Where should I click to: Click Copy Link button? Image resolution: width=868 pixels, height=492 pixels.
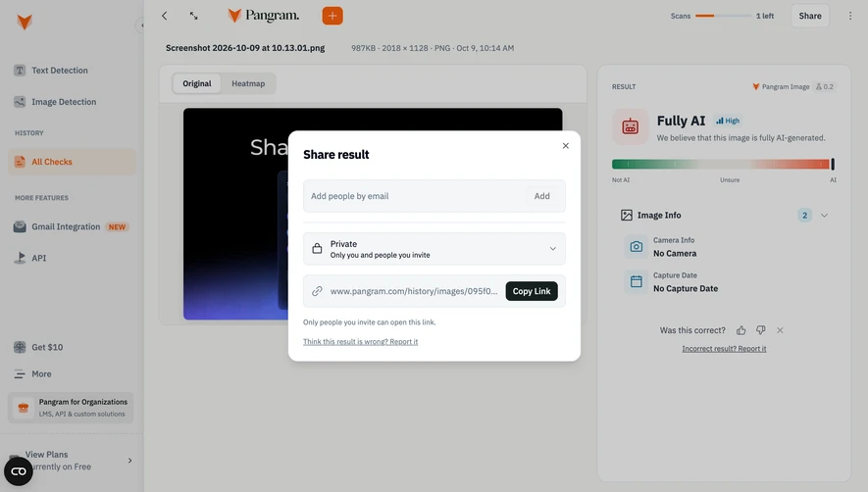pyautogui.click(x=532, y=291)
